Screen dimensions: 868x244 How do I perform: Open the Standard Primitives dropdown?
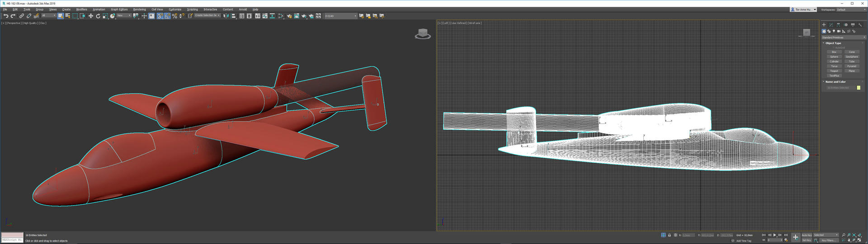click(843, 38)
